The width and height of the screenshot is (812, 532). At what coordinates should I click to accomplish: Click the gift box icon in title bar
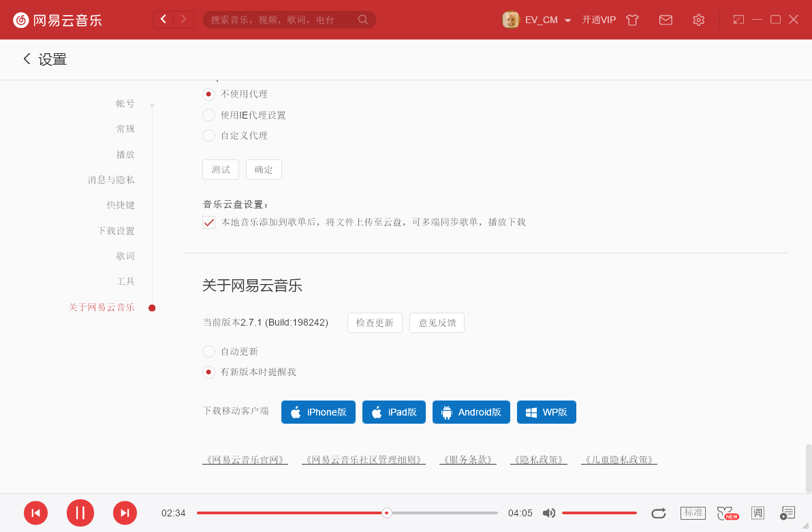point(632,20)
